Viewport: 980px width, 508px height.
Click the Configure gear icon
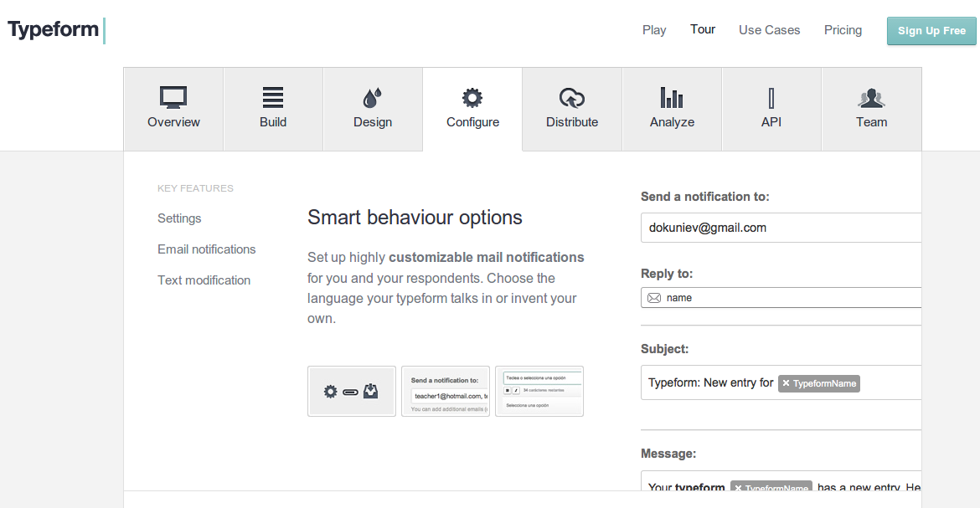(x=472, y=97)
